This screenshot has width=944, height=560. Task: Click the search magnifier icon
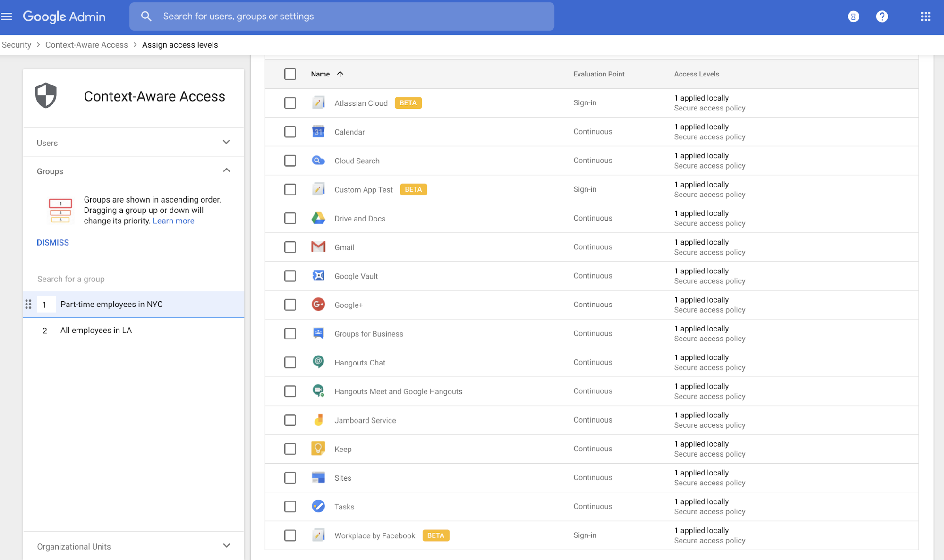tap(146, 17)
